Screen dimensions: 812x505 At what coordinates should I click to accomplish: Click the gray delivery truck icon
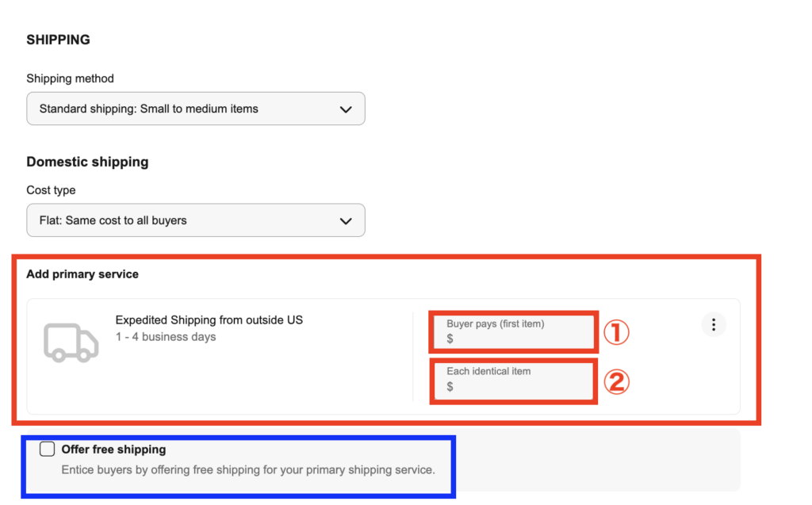tap(71, 342)
